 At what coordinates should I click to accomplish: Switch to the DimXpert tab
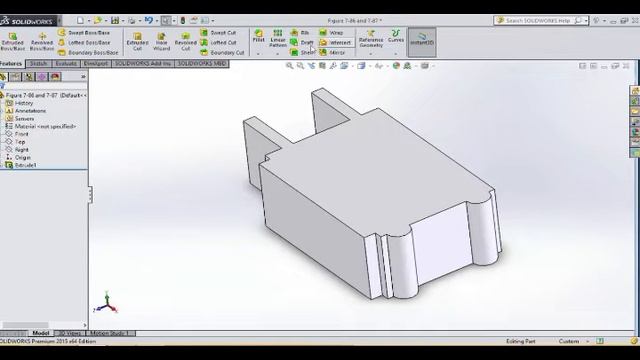[x=96, y=64]
